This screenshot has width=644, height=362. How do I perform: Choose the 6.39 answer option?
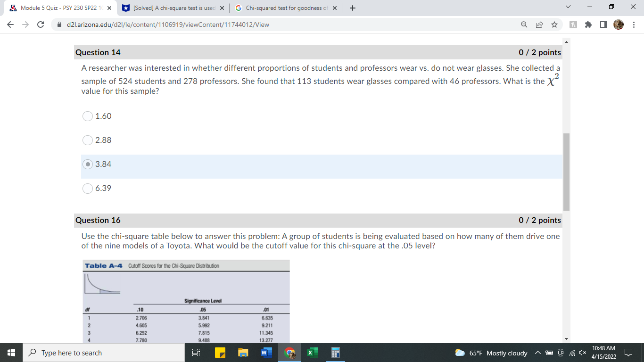point(88,188)
